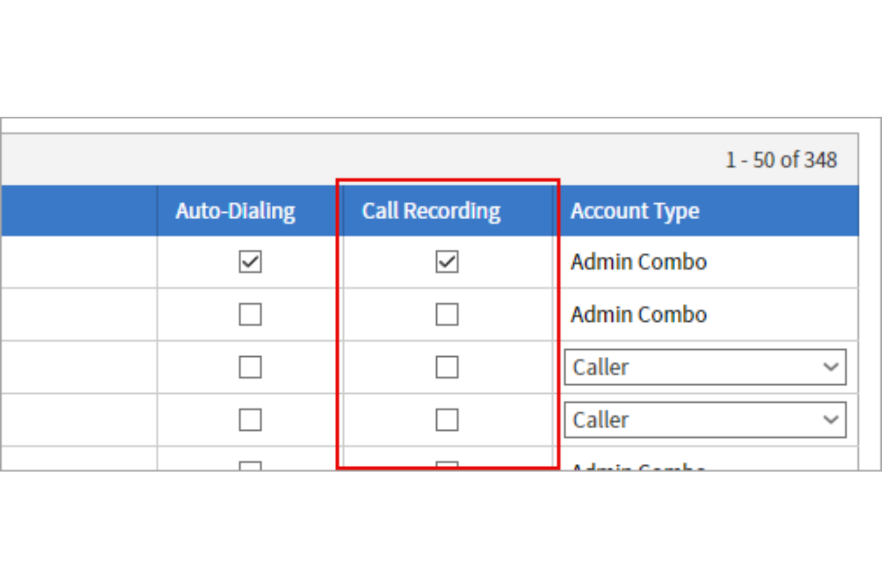Click the "1 - 50 of 348" record count
Viewport: 882px width, 588px height.
781,160
